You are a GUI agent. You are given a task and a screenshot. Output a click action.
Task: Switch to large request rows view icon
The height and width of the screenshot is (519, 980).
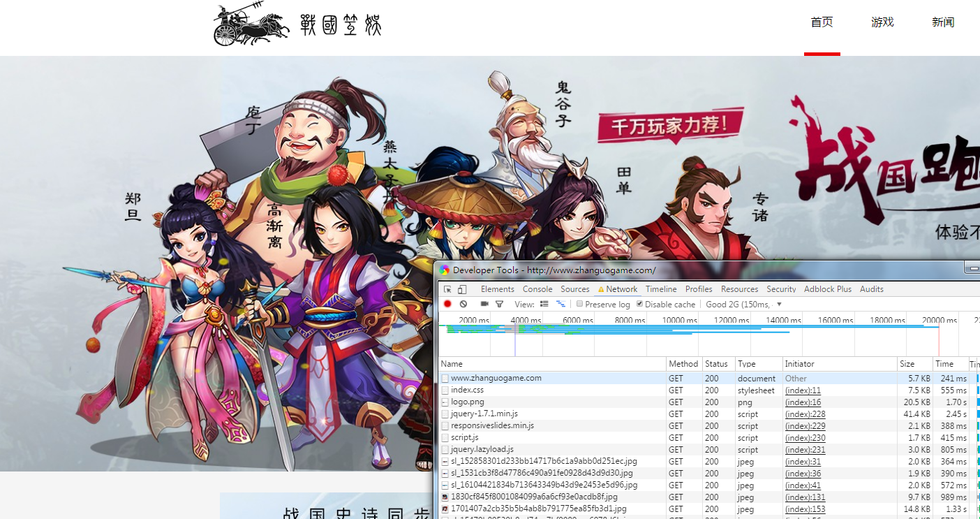[544, 304]
